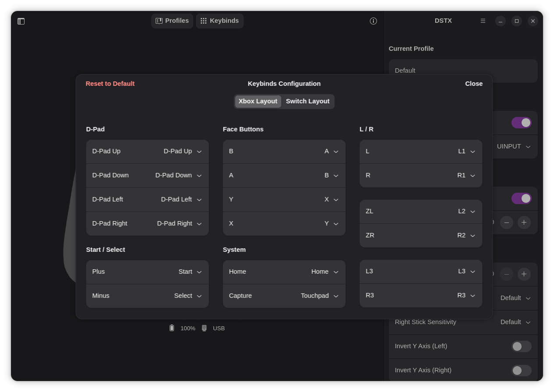Click the first plus stepper button

(524, 222)
